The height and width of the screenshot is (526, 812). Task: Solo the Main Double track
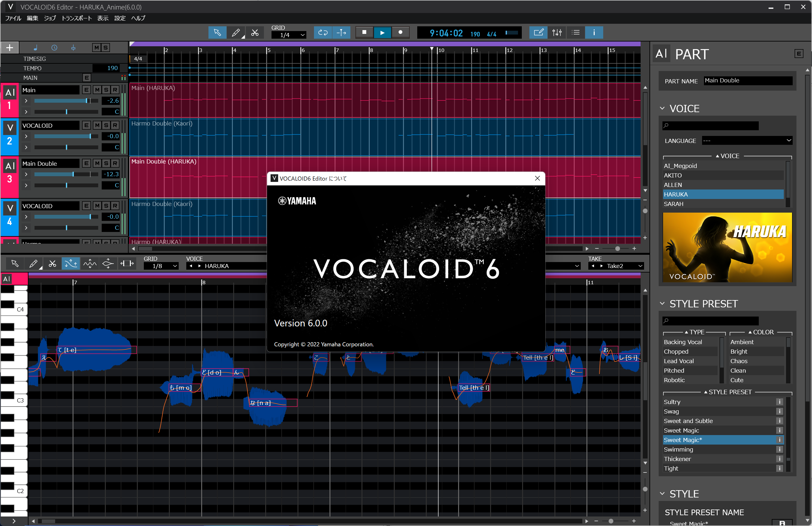pos(106,164)
